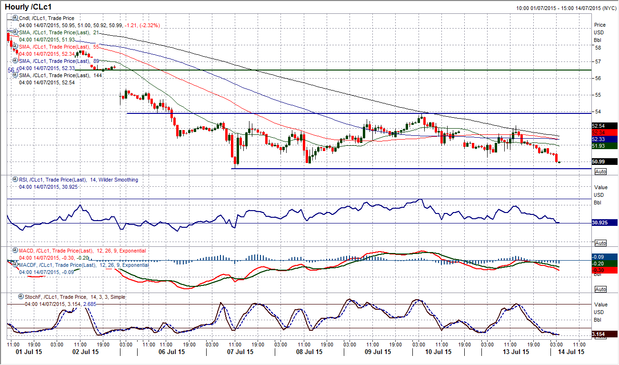This screenshot has width=619, height=365.
Task: Toggle Auto scale on price pane
Action: pyautogui.click(x=600, y=172)
